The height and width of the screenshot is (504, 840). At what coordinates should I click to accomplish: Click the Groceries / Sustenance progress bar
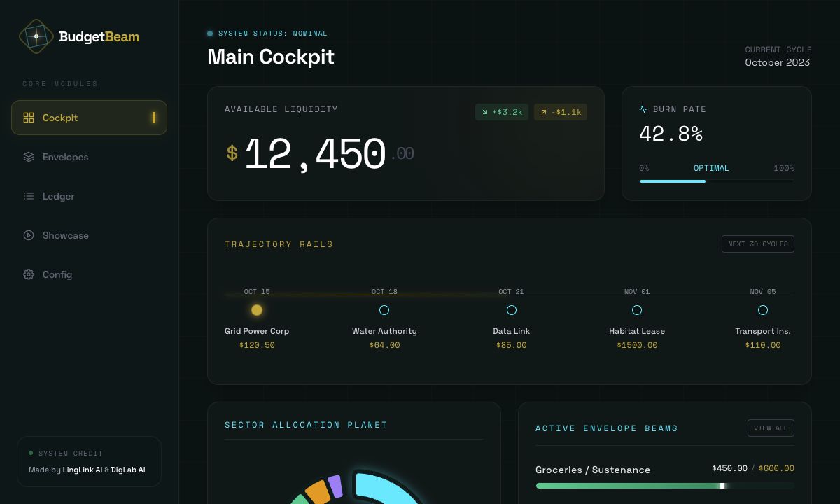point(665,486)
